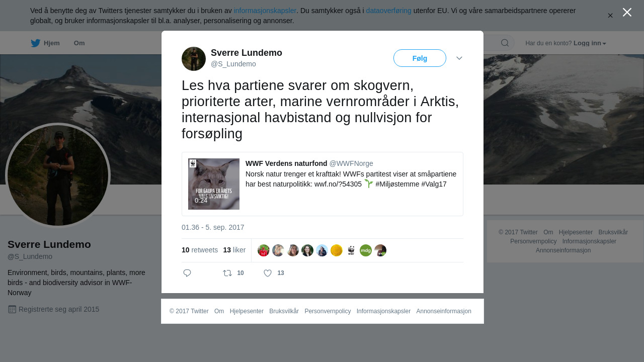View the 10 retweets list
The image size is (644, 362).
click(x=200, y=250)
